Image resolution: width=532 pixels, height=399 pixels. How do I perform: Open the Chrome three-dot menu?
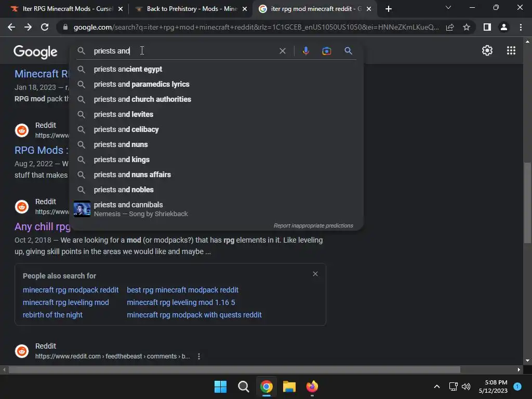point(521,27)
